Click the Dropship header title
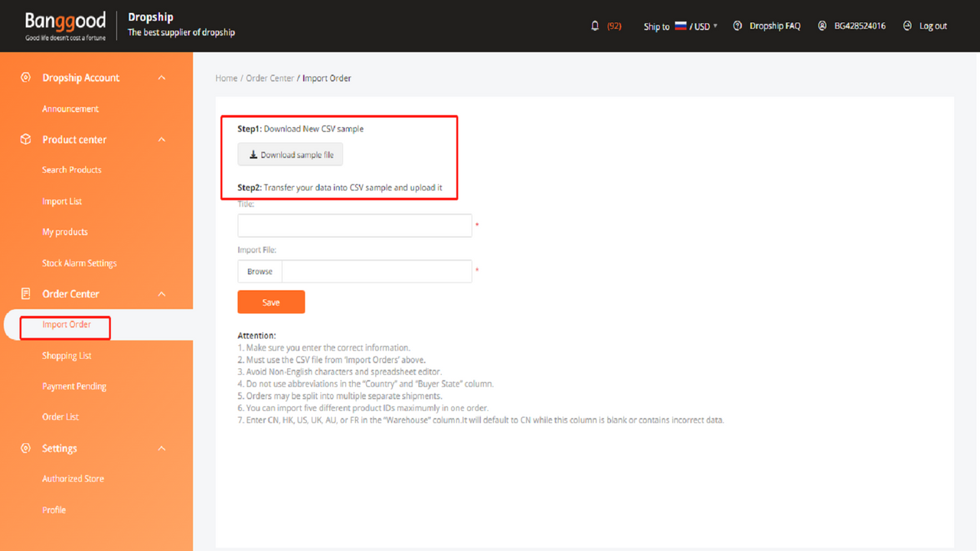 (151, 17)
